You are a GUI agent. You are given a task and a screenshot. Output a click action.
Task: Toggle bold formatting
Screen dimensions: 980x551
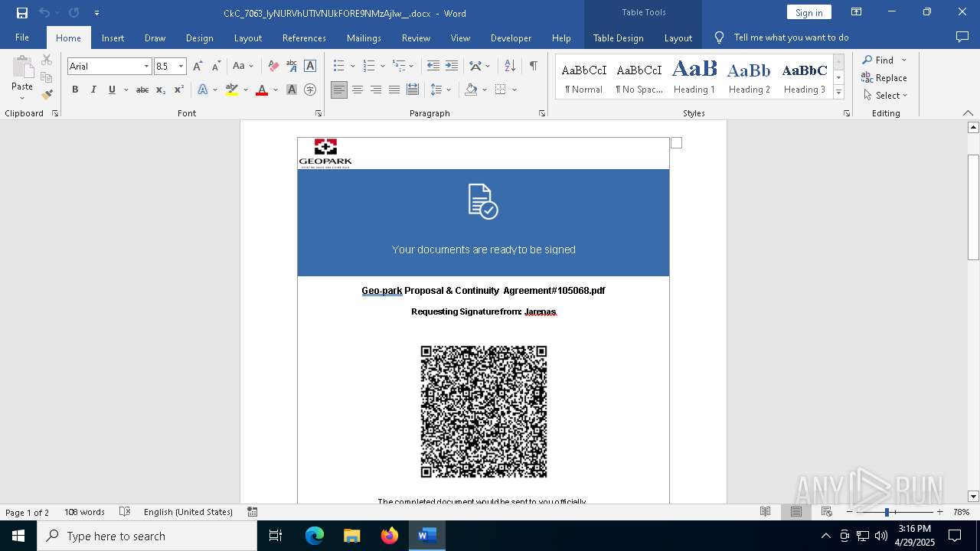75,90
